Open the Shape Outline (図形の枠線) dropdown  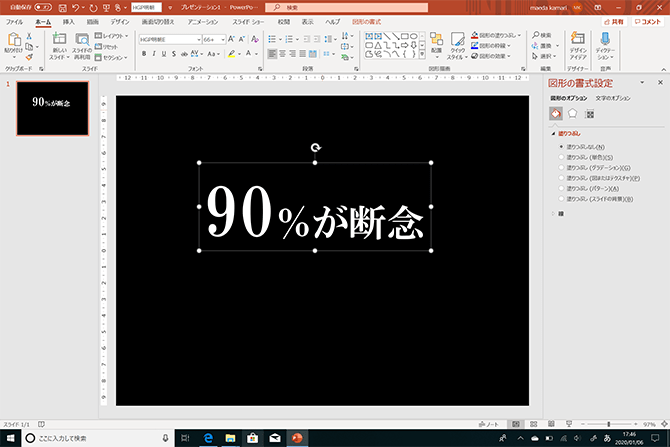[491, 45]
